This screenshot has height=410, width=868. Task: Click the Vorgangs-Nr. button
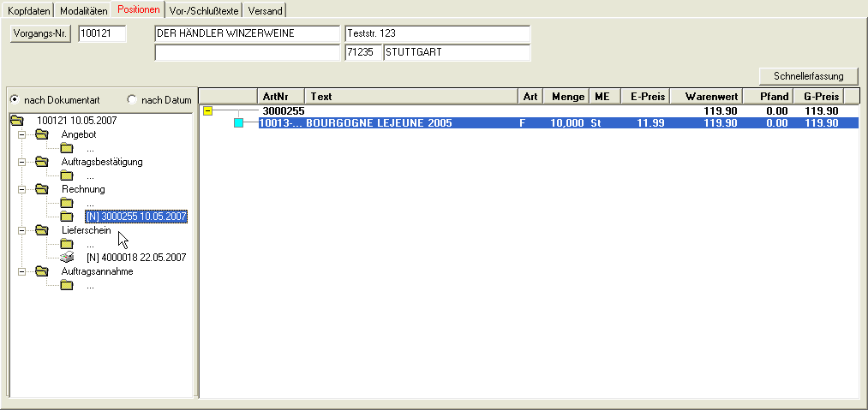tap(39, 33)
